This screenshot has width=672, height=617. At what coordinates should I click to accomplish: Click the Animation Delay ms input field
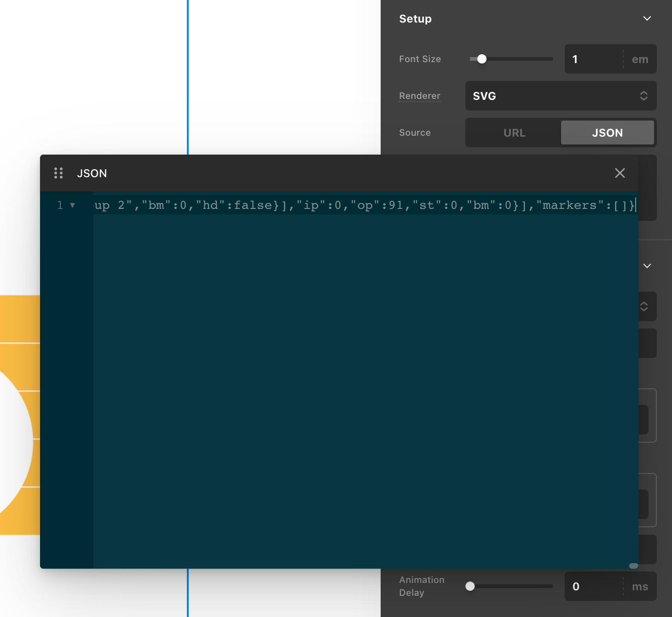(591, 586)
